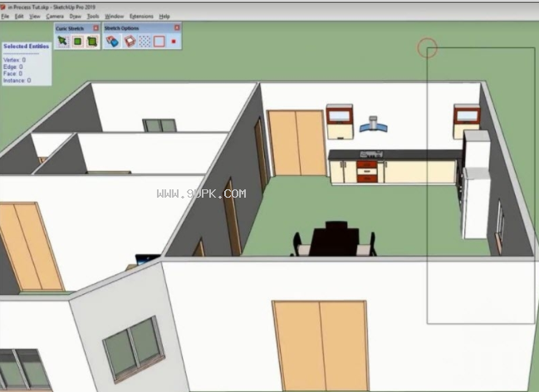Click the 'Edge: 0' readout

tap(13, 66)
